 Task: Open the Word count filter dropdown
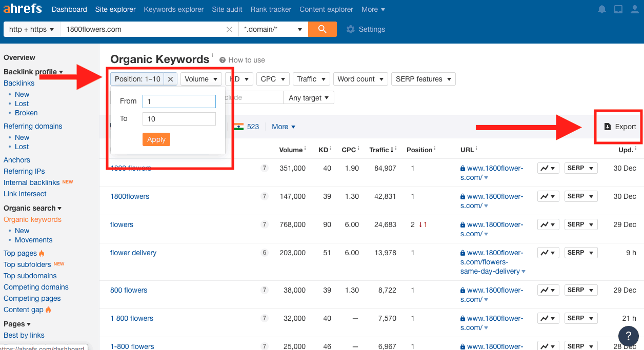click(x=361, y=79)
